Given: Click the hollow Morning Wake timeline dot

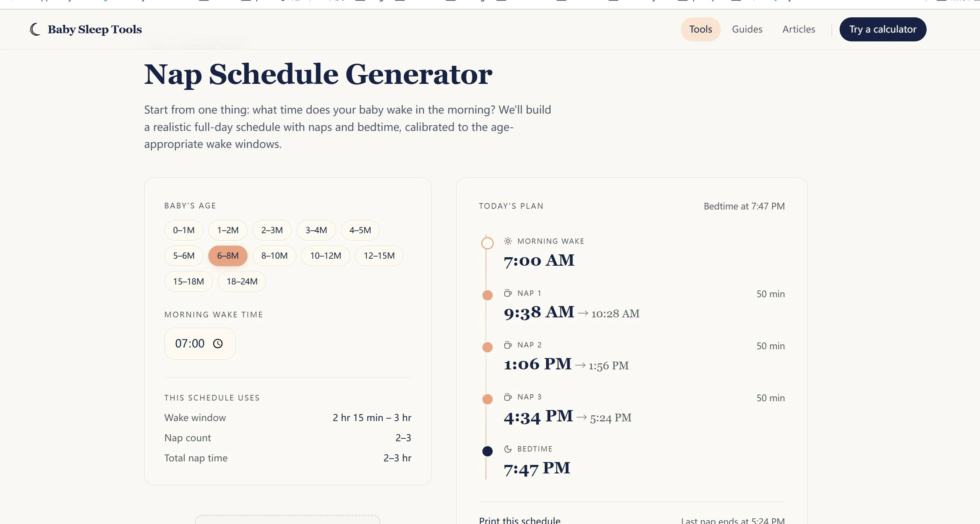Looking at the screenshot, I should 487,243.
